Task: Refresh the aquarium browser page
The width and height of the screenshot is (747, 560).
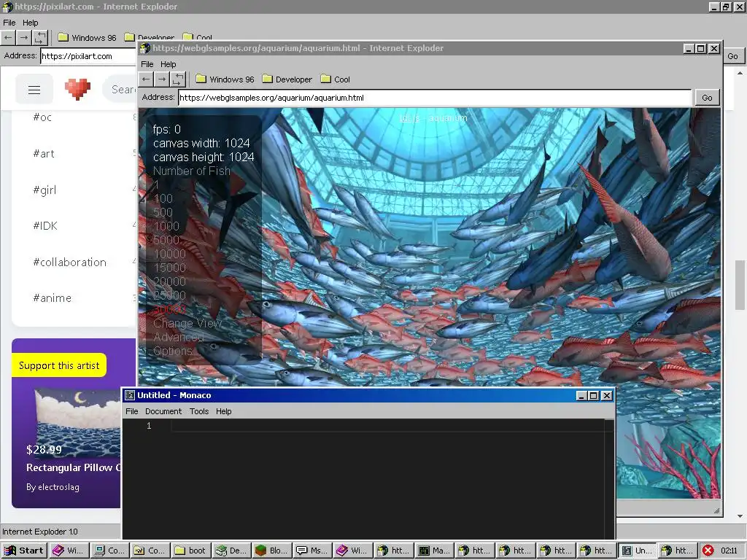Action: [x=178, y=79]
